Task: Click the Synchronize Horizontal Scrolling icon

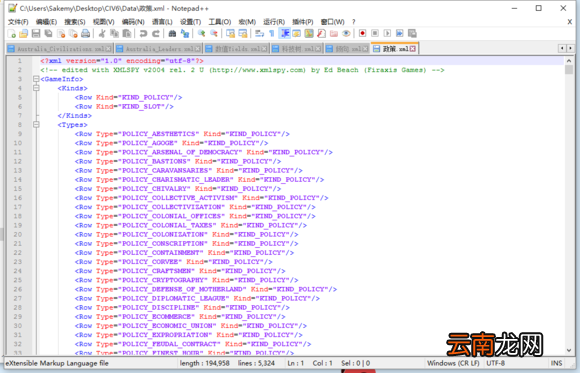Action: (243, 34)
